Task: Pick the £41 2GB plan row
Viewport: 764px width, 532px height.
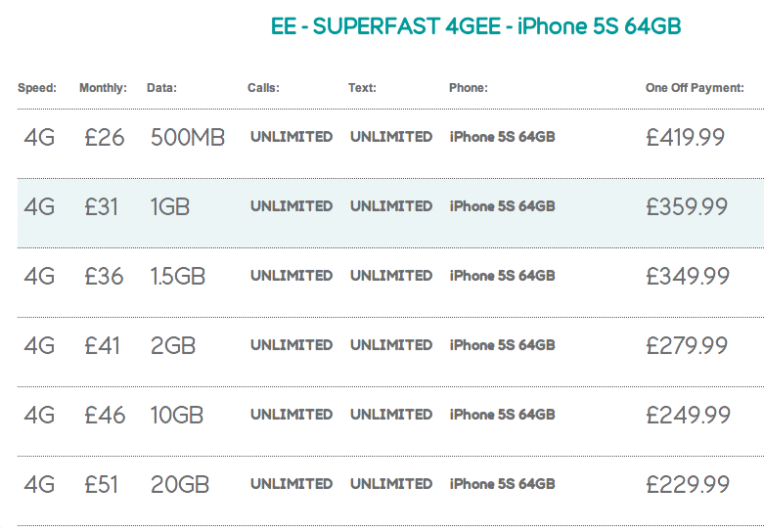Action: (x=390, y=352)
